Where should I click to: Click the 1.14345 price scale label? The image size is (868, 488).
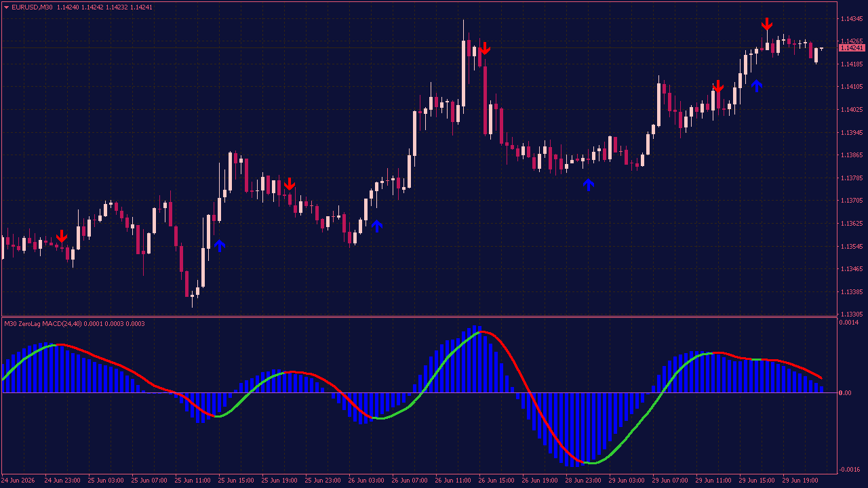click(x=851, y=19)
